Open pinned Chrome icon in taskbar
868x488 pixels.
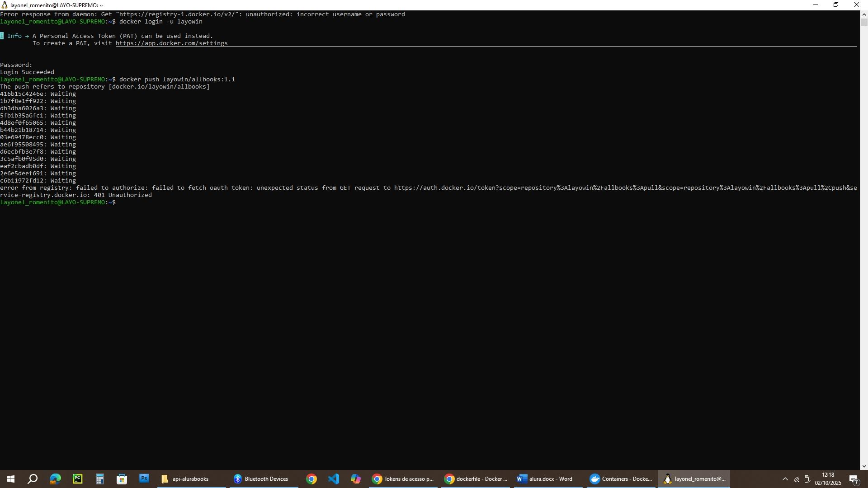pos(311,479)
